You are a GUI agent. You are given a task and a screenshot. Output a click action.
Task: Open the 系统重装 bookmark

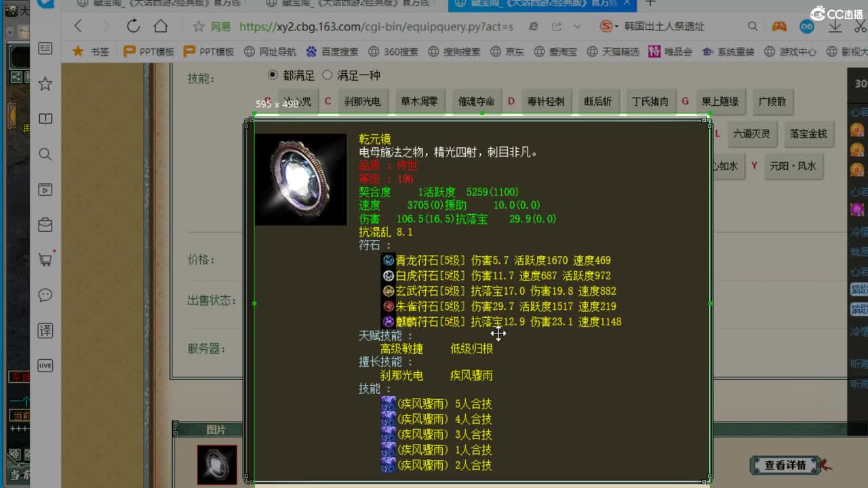click(x=728, y=52)
